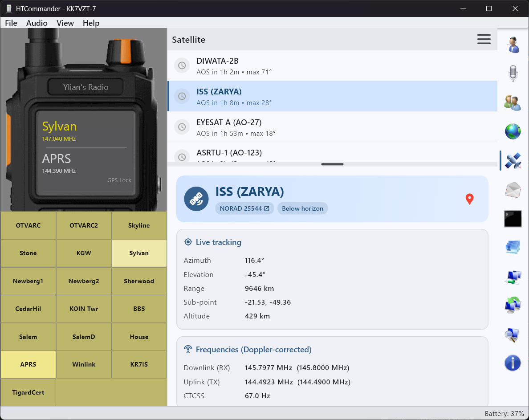529x420 pixels.
Task: Select the KOIN Twr channel button
Action: 84,309
